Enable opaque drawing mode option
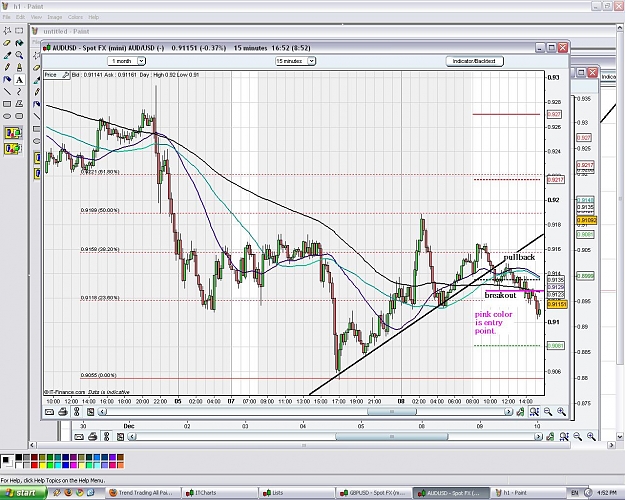The image size is (625, 500). (x=13, y=133)
